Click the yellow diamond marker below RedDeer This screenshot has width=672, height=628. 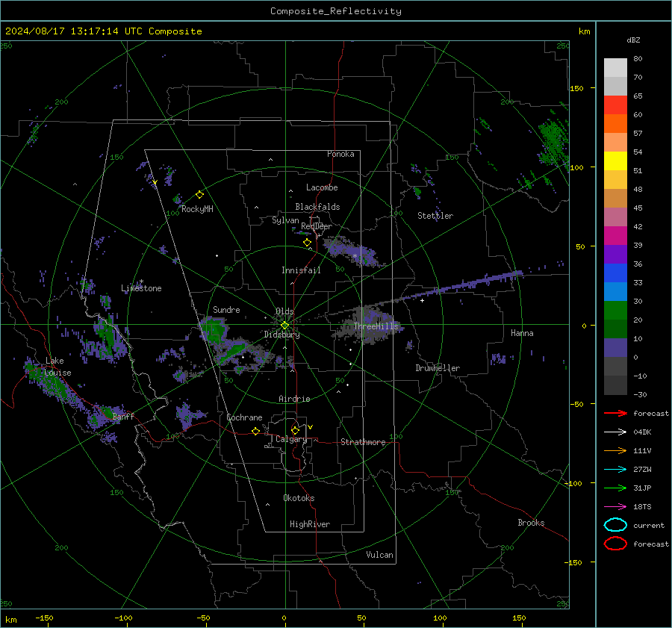[307, 243]
